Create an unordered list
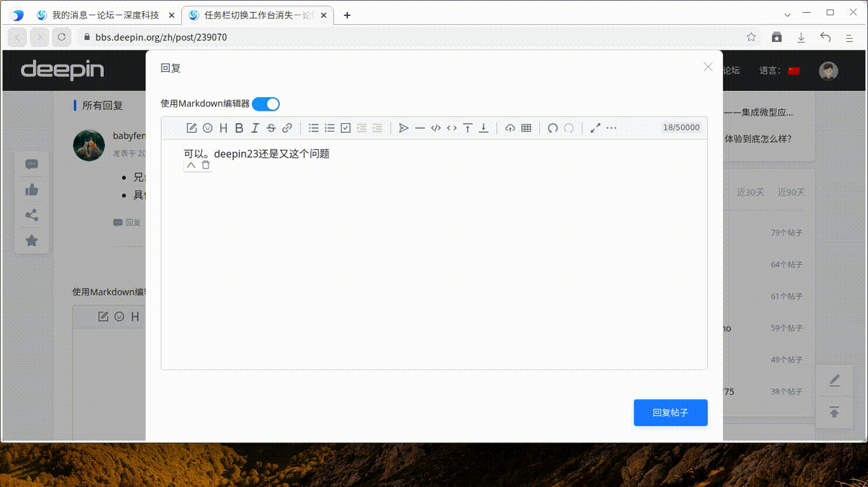Viewport: 868px width, 487px height. point(314,128)
